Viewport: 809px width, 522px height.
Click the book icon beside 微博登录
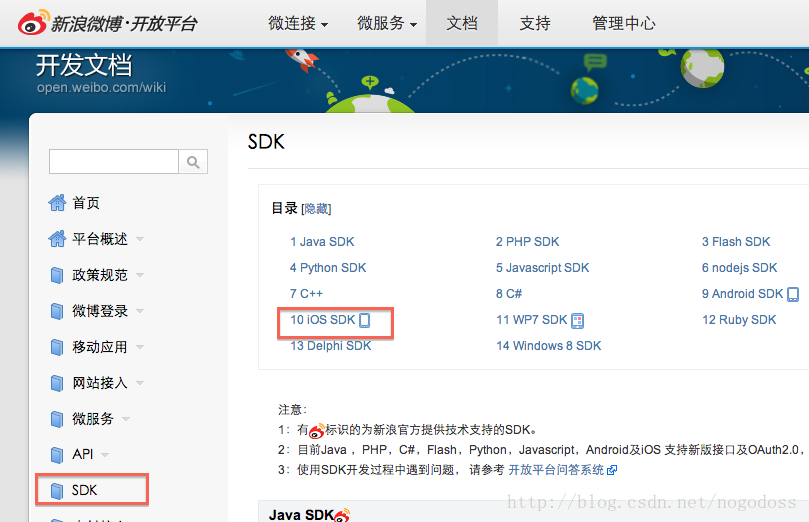pyautogui.click(x=57, y=311)
